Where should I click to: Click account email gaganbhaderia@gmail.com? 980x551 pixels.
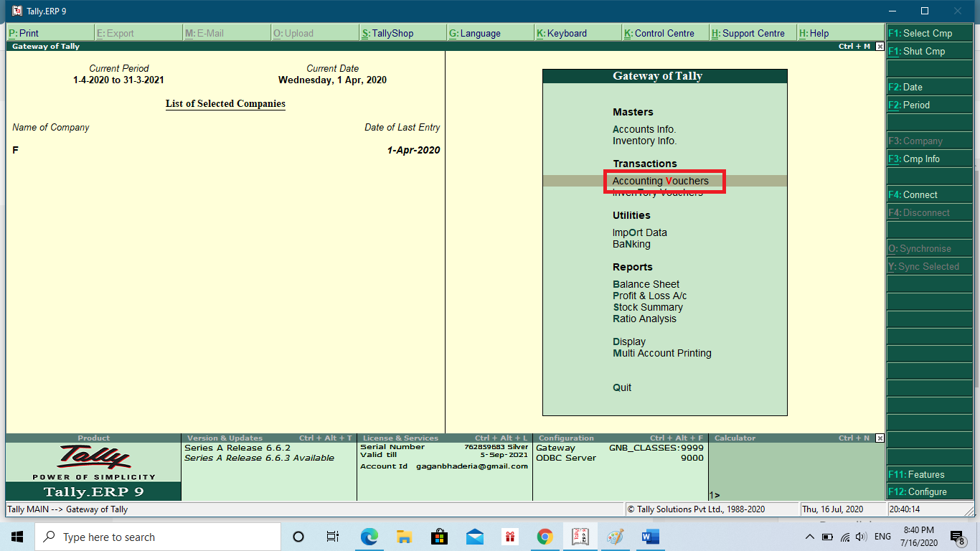point(472,466)
